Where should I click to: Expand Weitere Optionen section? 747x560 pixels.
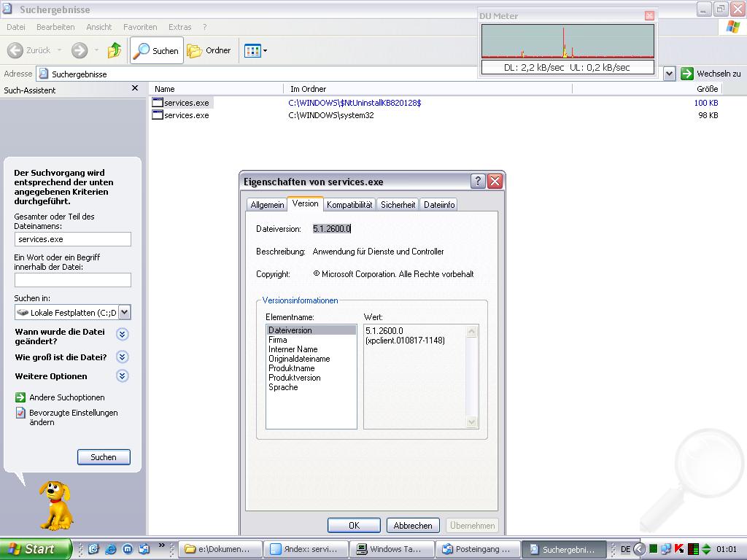tap(123, 376)
